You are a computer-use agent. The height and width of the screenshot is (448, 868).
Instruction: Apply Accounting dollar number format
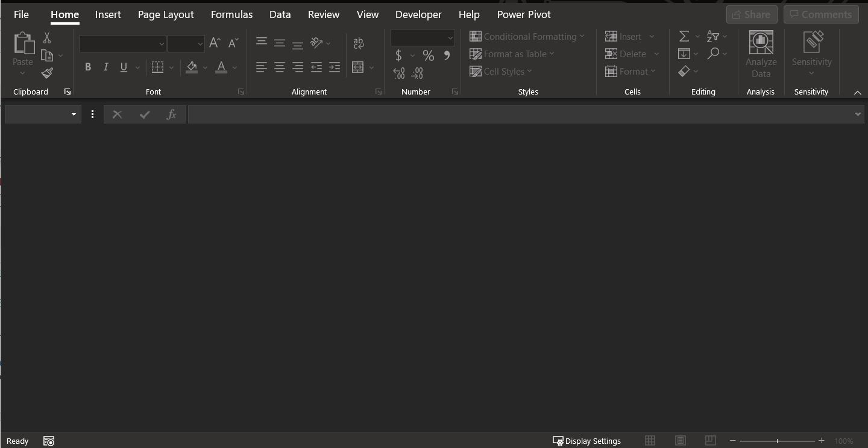398,55
